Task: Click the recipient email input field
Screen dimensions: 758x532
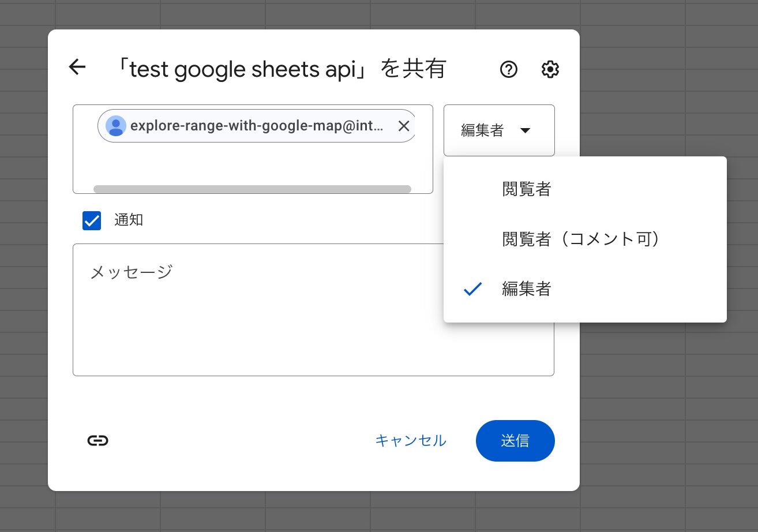Action: click(254, 164)
